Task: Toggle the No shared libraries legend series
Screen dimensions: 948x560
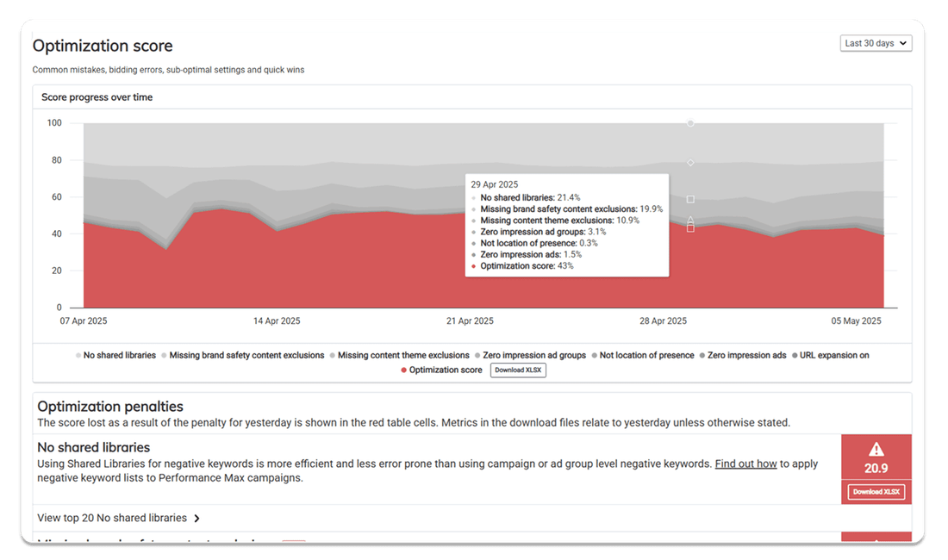Action: click(115, 355)
